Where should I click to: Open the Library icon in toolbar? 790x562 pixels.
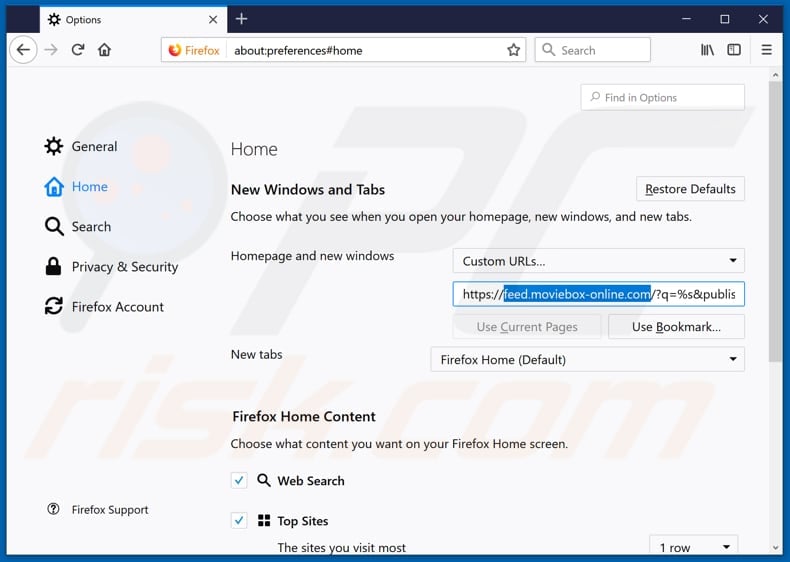(707, 49)
